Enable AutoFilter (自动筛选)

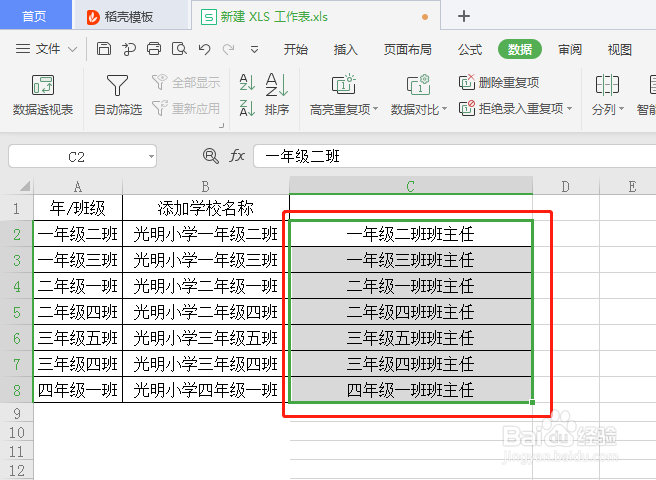[118, 95]
